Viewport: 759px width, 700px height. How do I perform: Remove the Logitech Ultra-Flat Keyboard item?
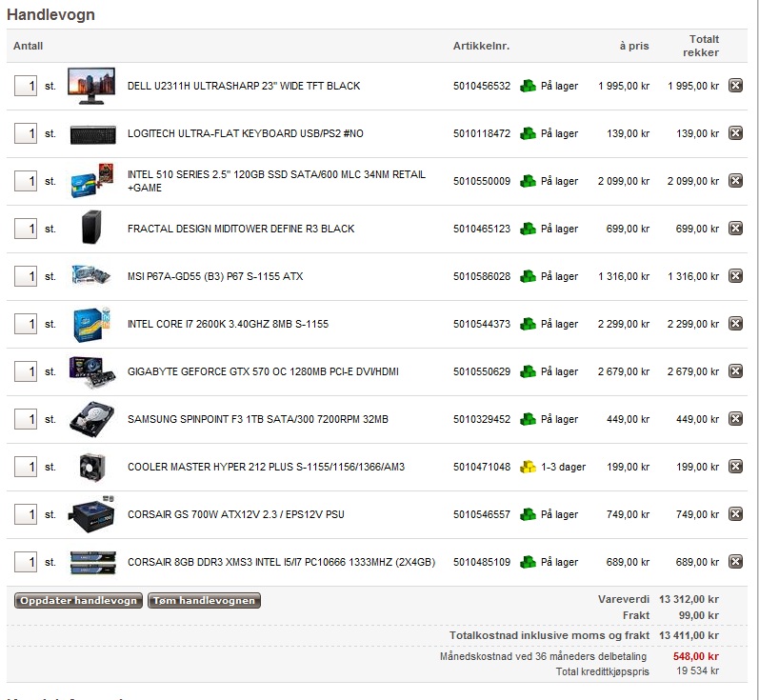click(x=735, y=133)
